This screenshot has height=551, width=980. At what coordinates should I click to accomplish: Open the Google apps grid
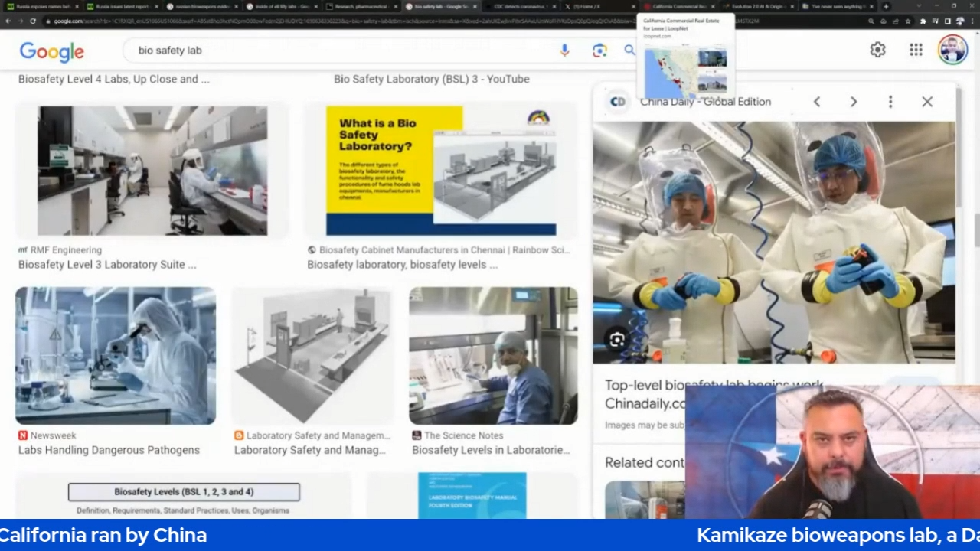pyautogui.click(x=916, y=50)
